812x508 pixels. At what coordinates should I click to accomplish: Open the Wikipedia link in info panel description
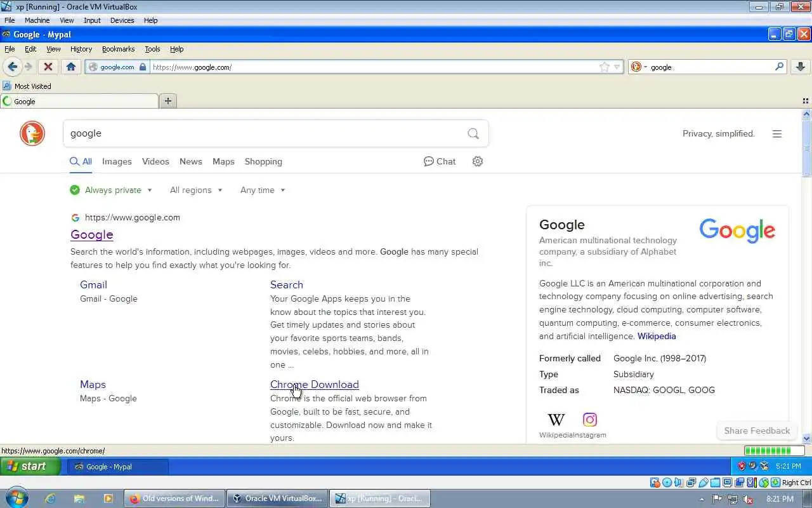[657, 336]
